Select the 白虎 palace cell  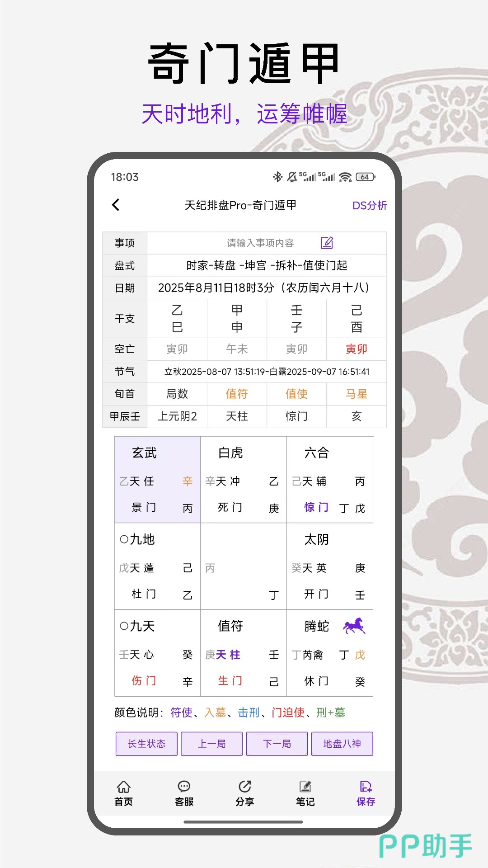pos(244,480)
